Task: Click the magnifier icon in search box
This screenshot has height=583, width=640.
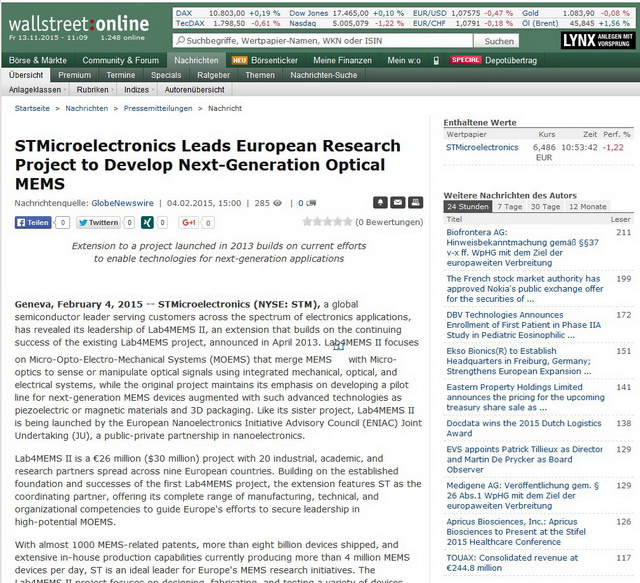Action: [x=180, y=40]
